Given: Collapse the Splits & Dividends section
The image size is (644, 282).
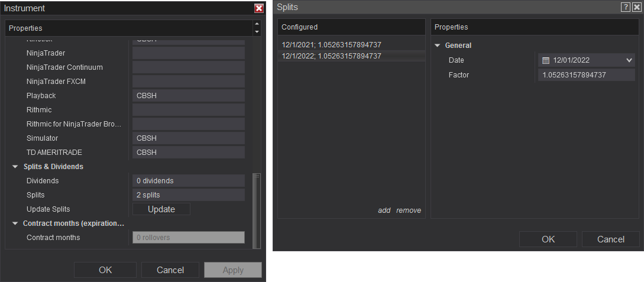Looking at the screenshot, I should (15, 167).
